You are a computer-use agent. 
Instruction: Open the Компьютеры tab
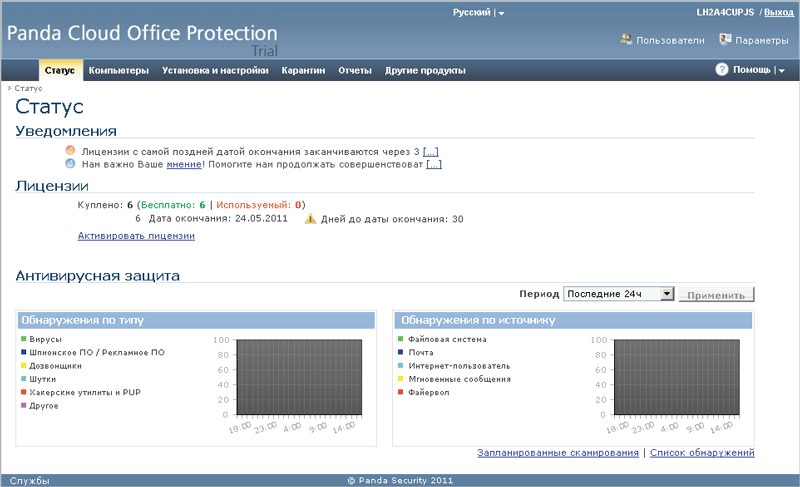119,70
